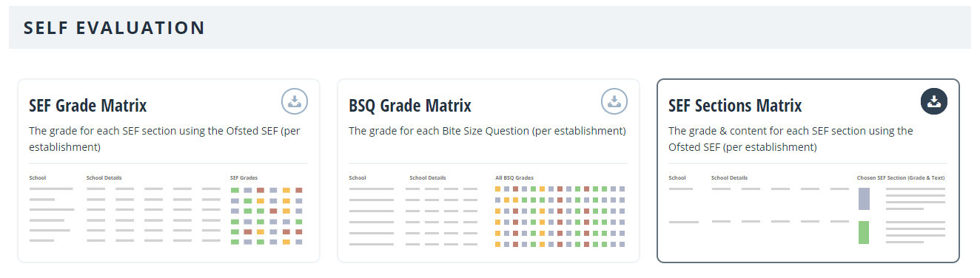Screen dimensions: 980x278
Task: Open the BSQ Grade Matrix card title
Action: click(x=410, y=106)
